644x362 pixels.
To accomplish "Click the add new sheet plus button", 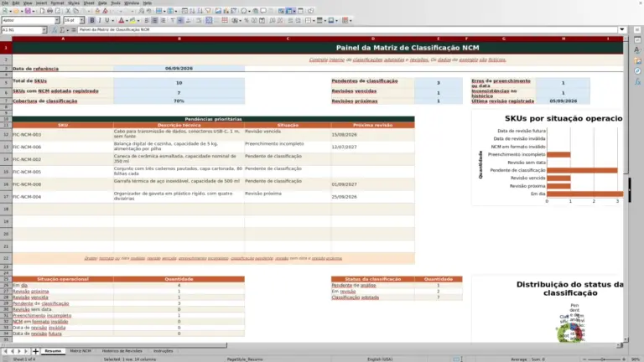I will pos(36,351).
